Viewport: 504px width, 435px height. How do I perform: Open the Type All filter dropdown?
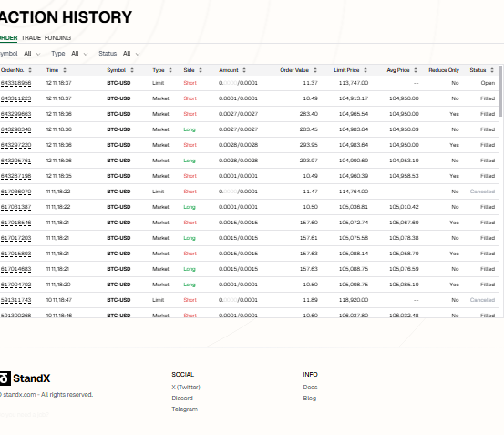[79, 54]
